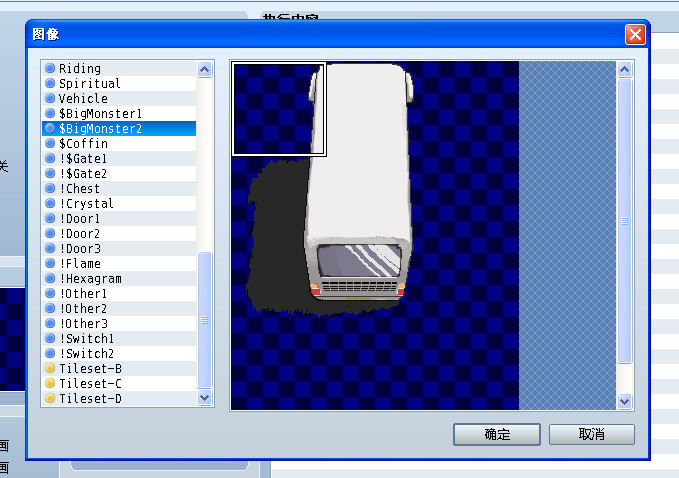Click the blue icon beside Riding
This screenshot has height=478, width=679.
50,68
